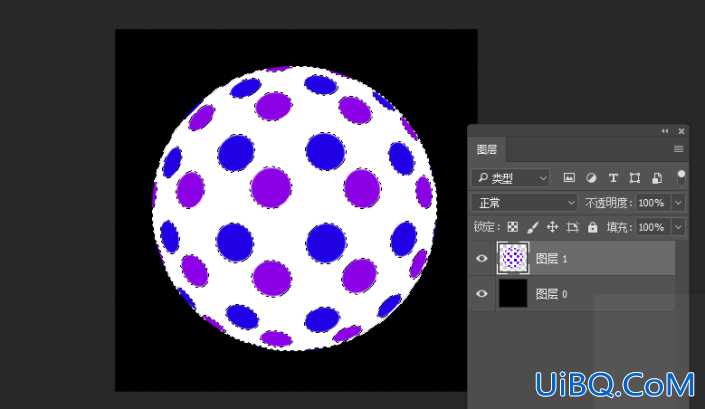This screenshot has height=409, width=705.
Task: Open Layers panel menu icon
Action: coord(678,149)
